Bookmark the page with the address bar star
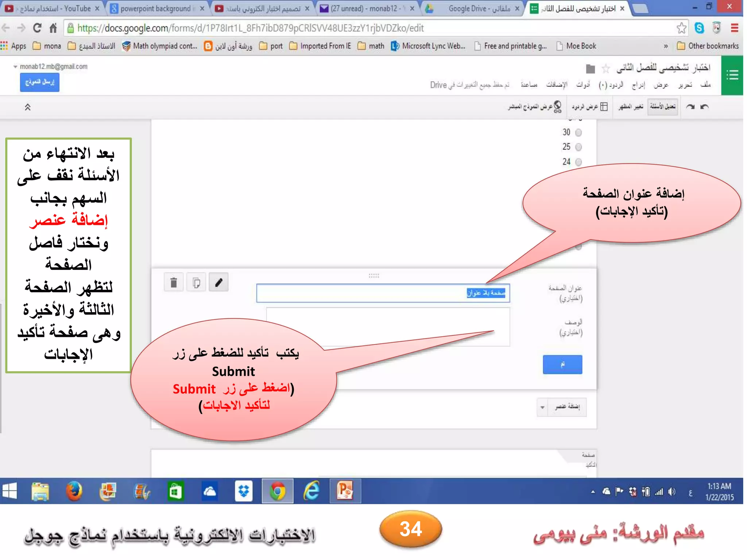The height and width of the screenshot is (560, 747). click(681, 28)
